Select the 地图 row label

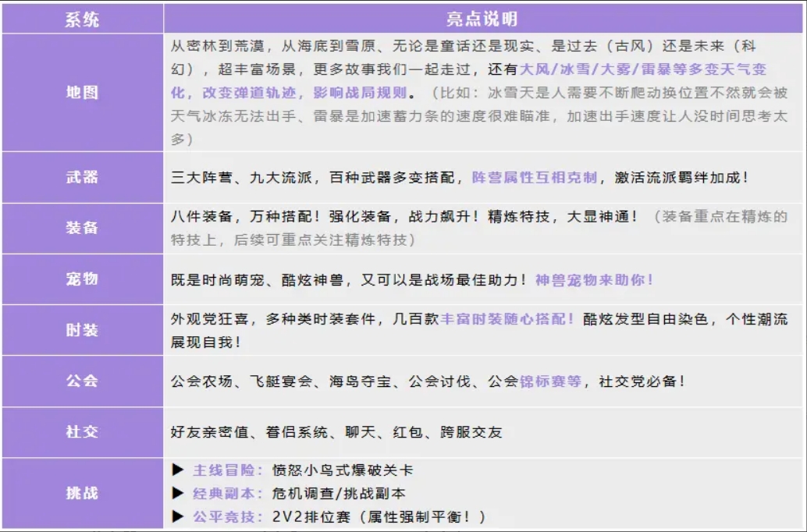coord(83,93)
